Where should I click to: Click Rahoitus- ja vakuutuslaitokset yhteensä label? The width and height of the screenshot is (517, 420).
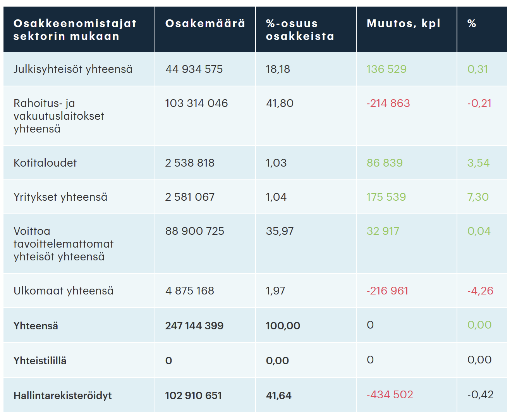58,116
